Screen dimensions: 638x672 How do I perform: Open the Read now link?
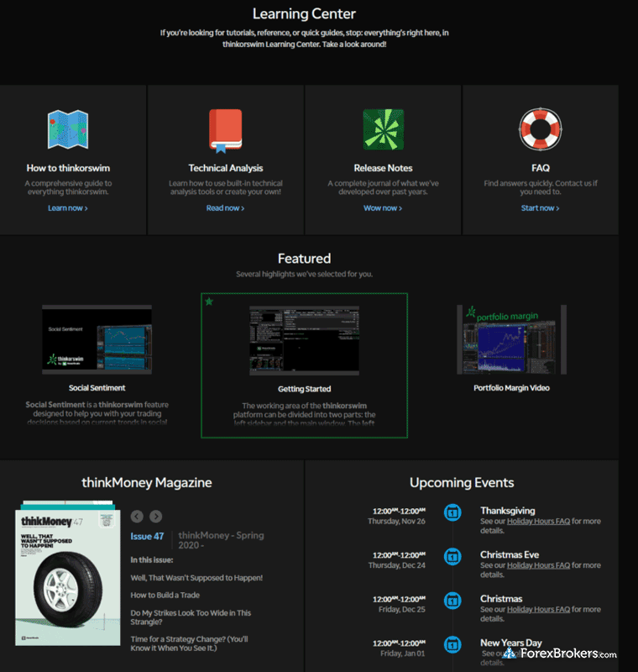tap(225, 208)
